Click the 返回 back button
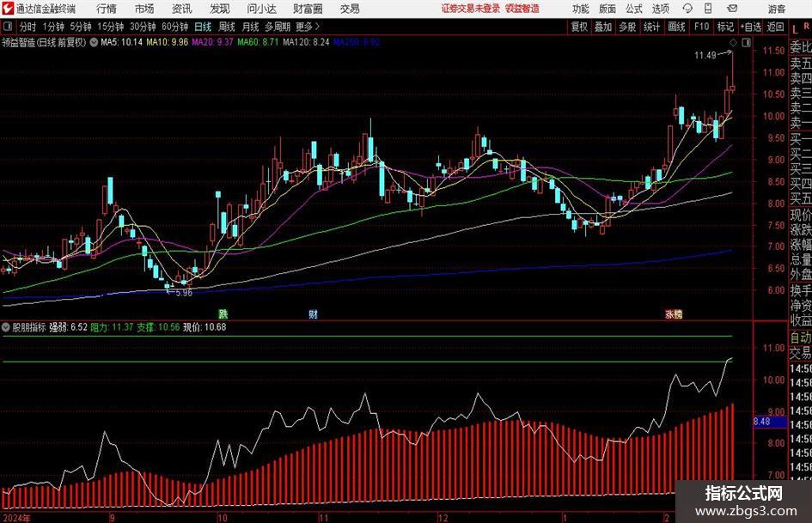 (775, 27)
